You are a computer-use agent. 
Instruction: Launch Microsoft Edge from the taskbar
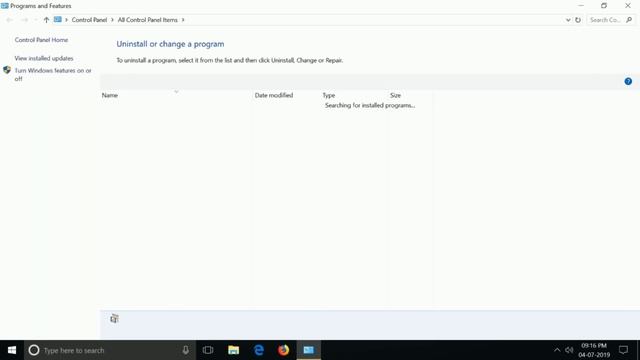(x=259, y=350)
